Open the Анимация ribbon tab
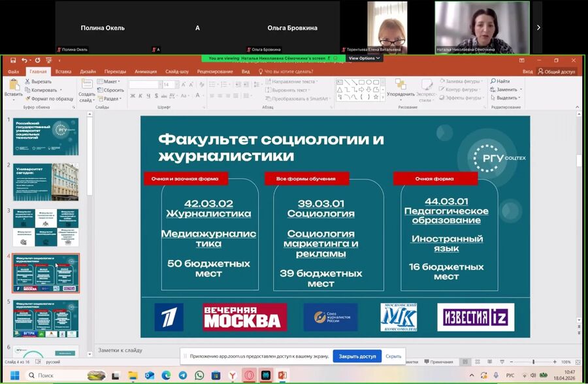This screenshot has height=384, width=588. click(x=145, y=71)
